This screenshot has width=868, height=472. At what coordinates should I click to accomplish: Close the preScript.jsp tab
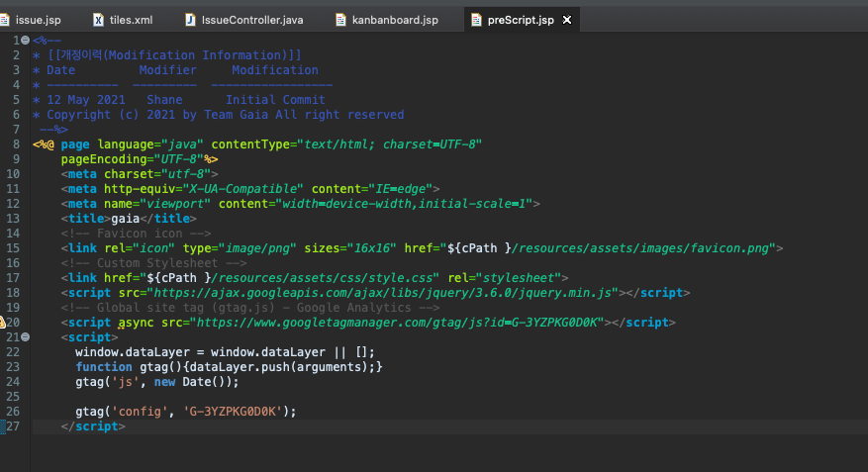tap(567, 20)
